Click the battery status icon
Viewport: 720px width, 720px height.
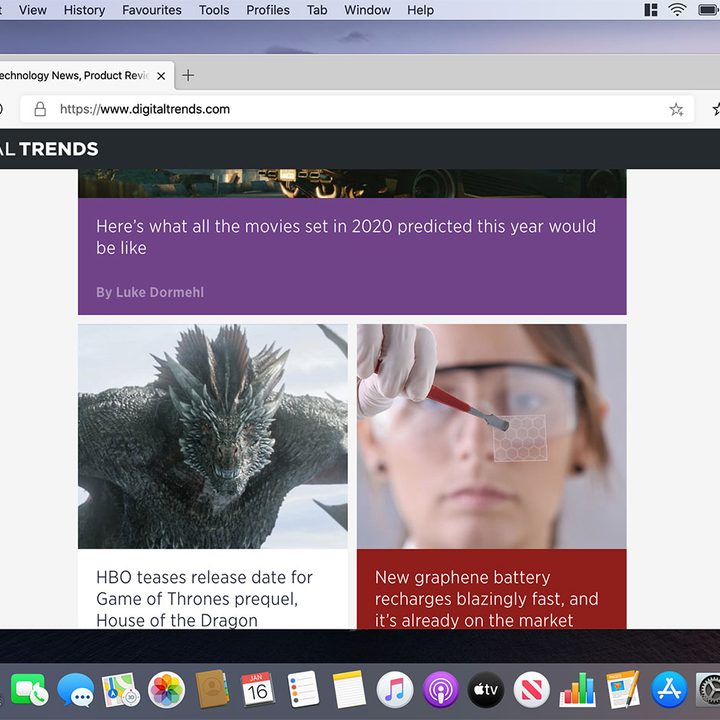click(x=708, y=10)
